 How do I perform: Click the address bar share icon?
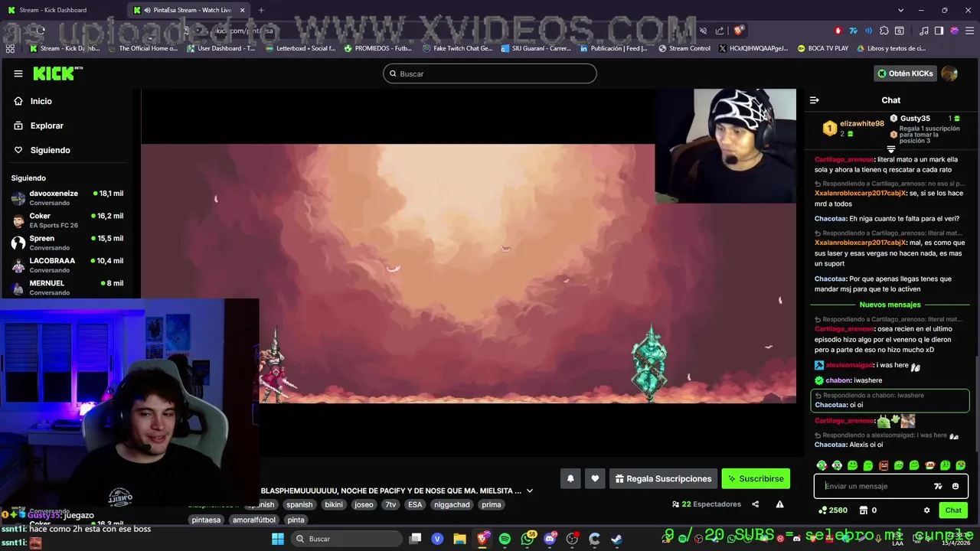click(720, 31)
